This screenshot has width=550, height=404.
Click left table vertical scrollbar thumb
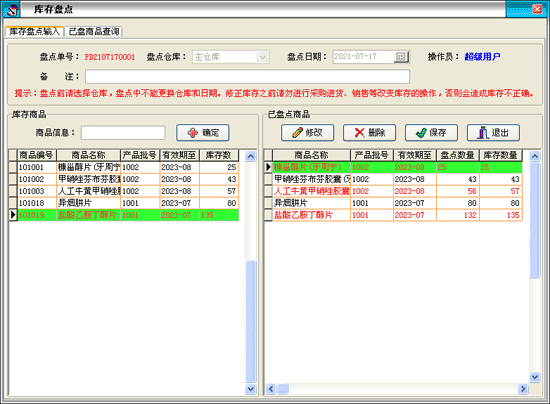250,322
